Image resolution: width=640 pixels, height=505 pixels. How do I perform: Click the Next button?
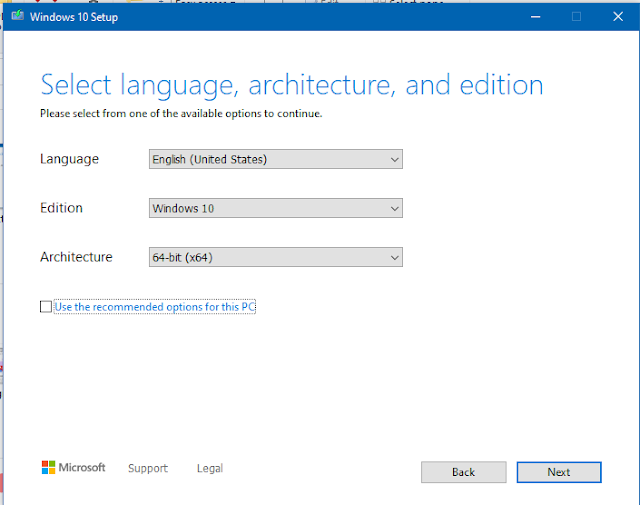point(559,472)
